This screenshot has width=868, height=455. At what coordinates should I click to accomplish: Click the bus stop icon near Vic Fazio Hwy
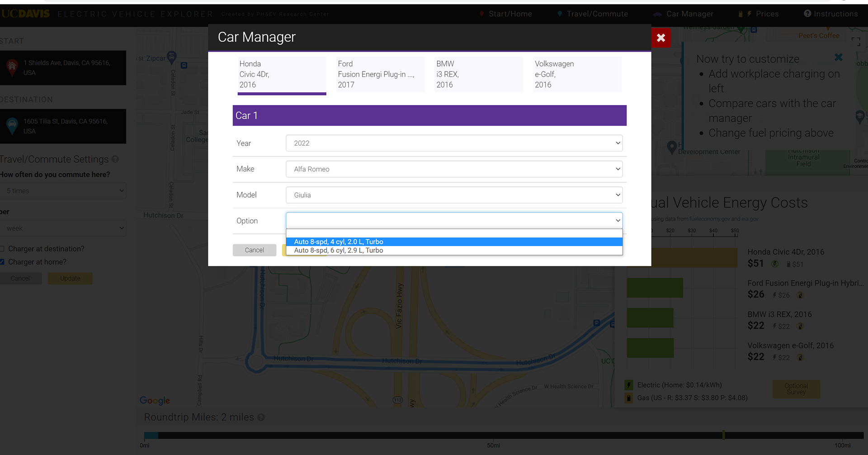[597, 323]
